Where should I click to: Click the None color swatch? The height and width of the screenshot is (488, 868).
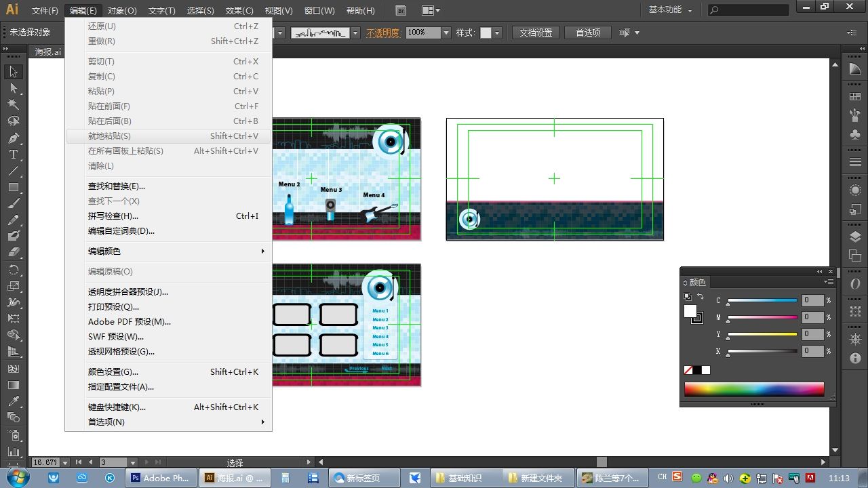pyautogui.click(x=688, y=370)
